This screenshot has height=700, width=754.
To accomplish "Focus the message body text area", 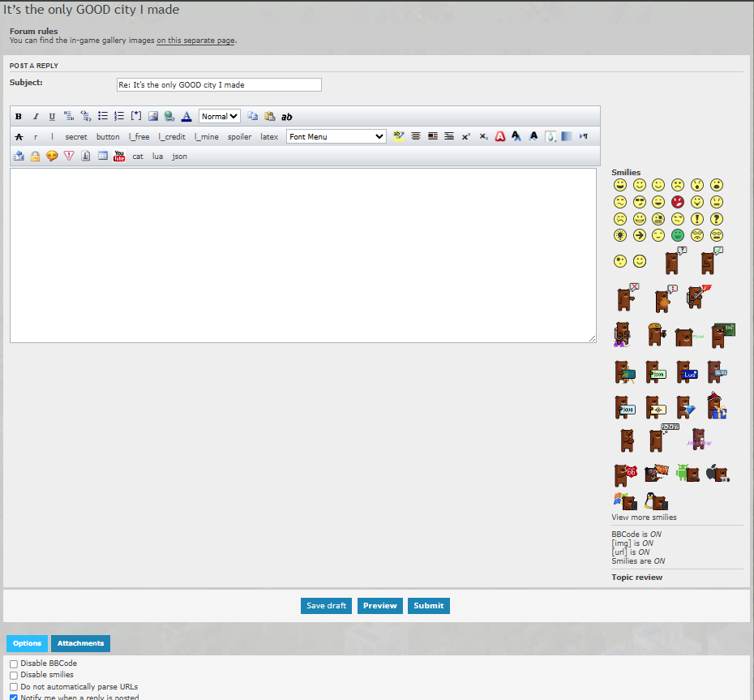I will [303, 256].
